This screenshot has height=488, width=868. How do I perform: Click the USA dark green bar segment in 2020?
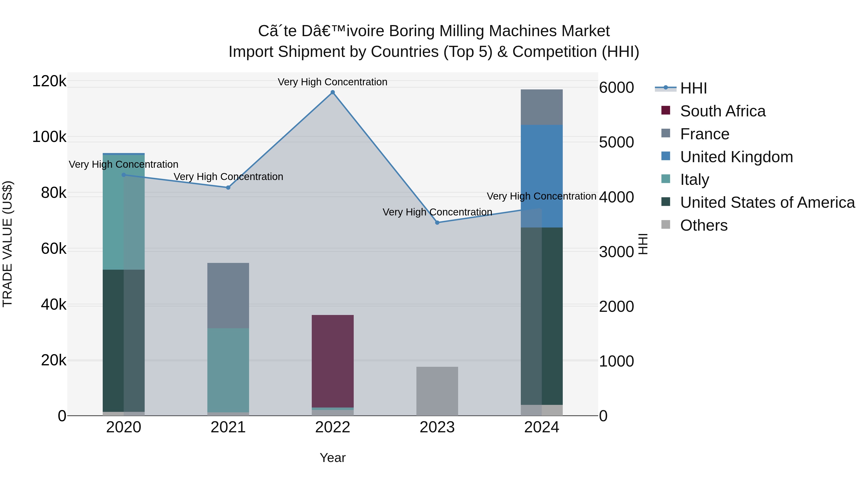pyautogui.click(x=124, y=341)
